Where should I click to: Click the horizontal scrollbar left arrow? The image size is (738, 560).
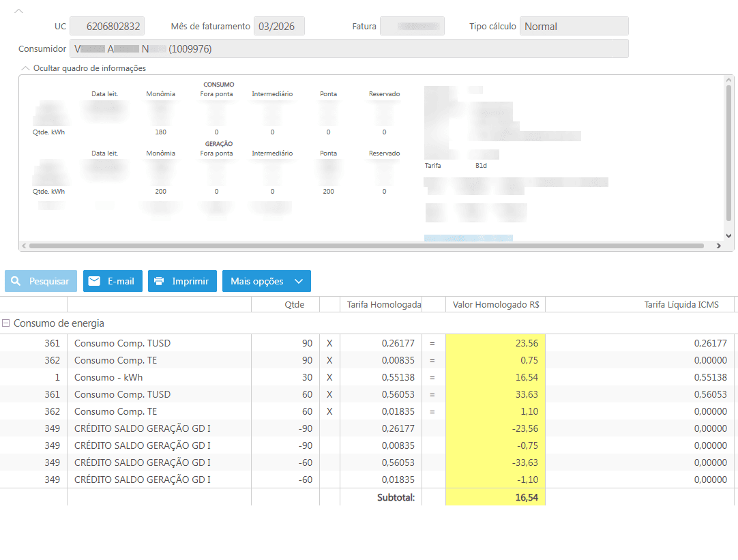tap(24, 246)
